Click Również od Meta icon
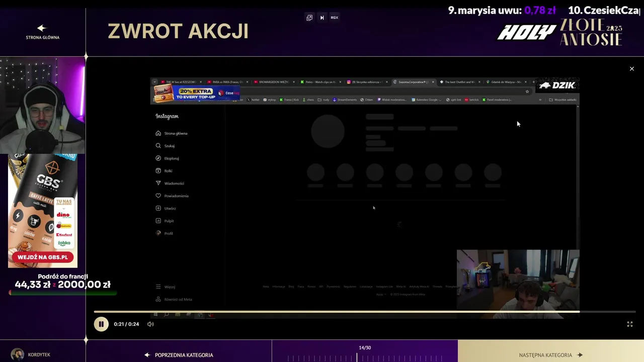Image resolution: width=644 pixels, height=362 pixels. [x=158, y=299]
